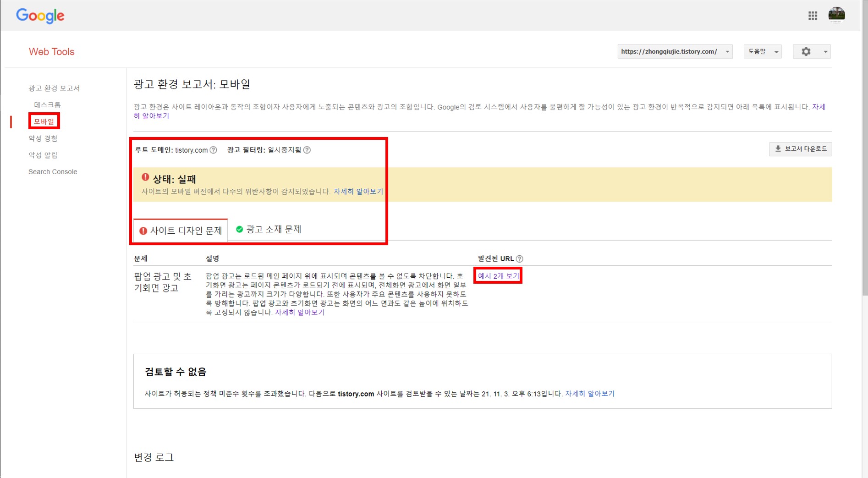Image resolution: width=868 pixels, height=478 pixels.
Task: Click the help icon next to 발견된 URL
Action: [x=520, y=259]
